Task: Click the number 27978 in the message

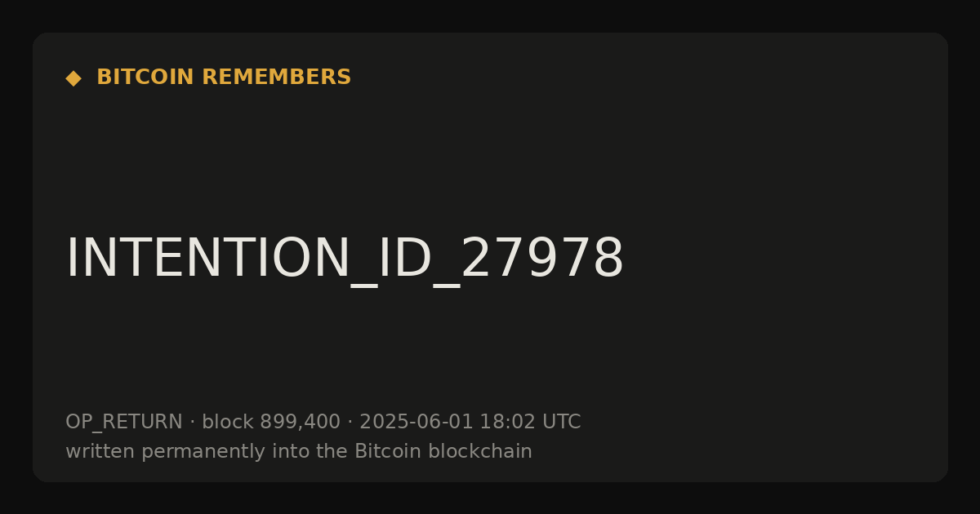Action: click(x=542, y=259)
